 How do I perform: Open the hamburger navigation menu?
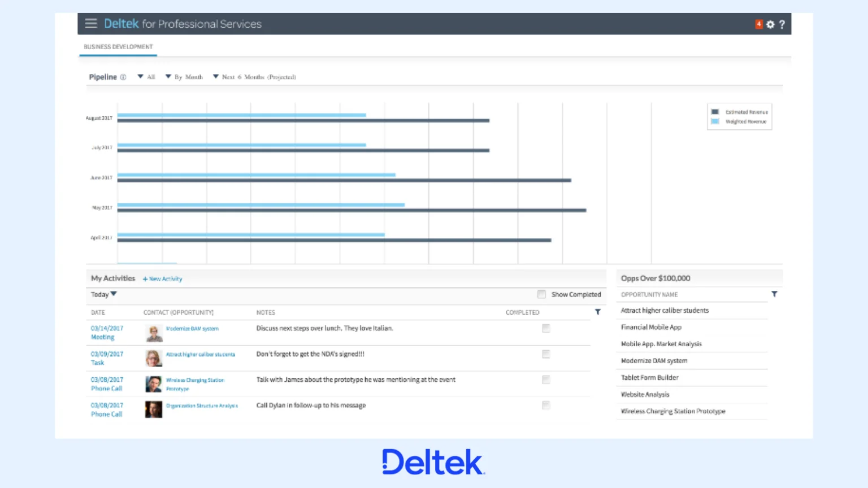click(x=91, y=24)
